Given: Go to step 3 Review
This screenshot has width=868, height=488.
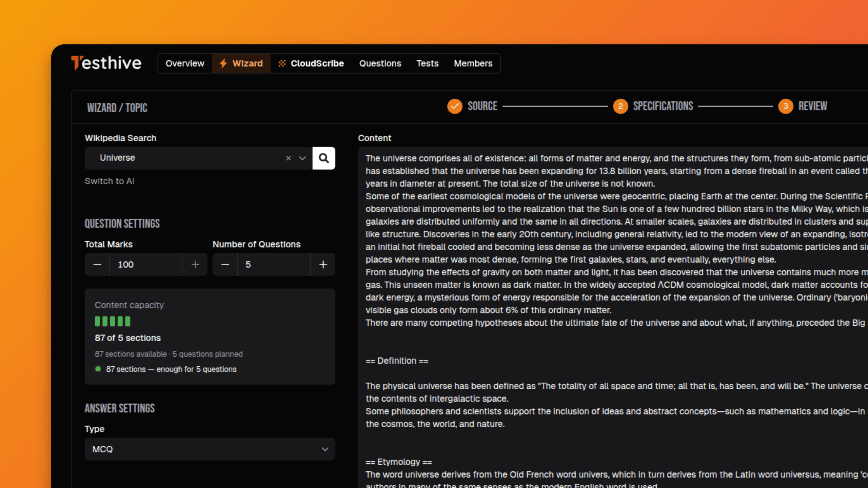Looking at the screenshot, I should click(x=786, y=106).
